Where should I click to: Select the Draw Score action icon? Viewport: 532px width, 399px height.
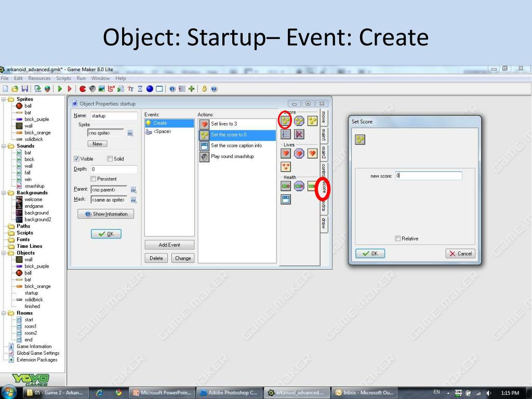[x=312, y=121]
